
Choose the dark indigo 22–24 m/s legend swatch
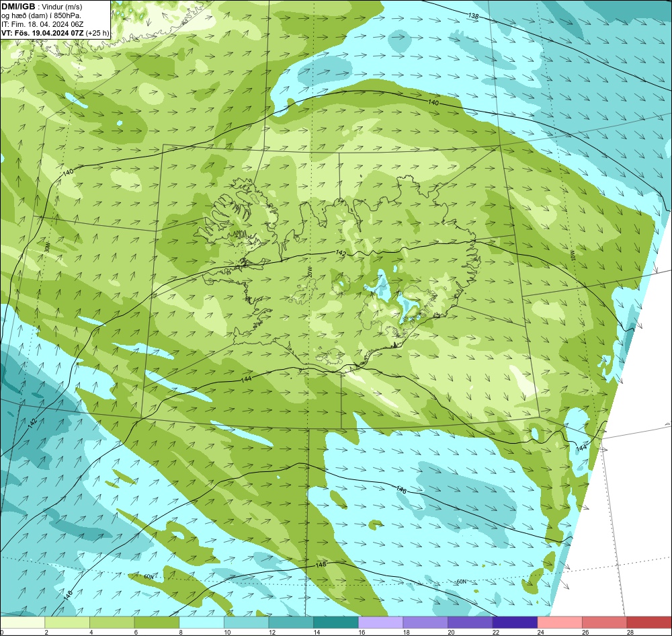(515, 623)
